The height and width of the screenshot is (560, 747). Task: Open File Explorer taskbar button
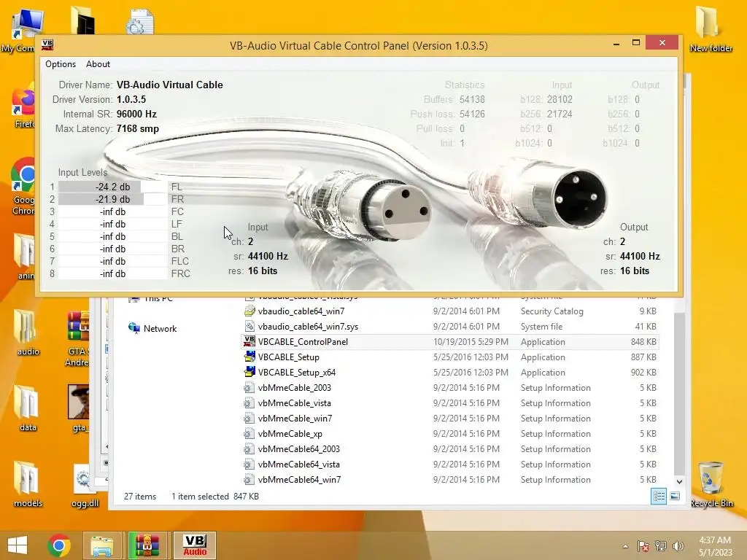(102, 545)
